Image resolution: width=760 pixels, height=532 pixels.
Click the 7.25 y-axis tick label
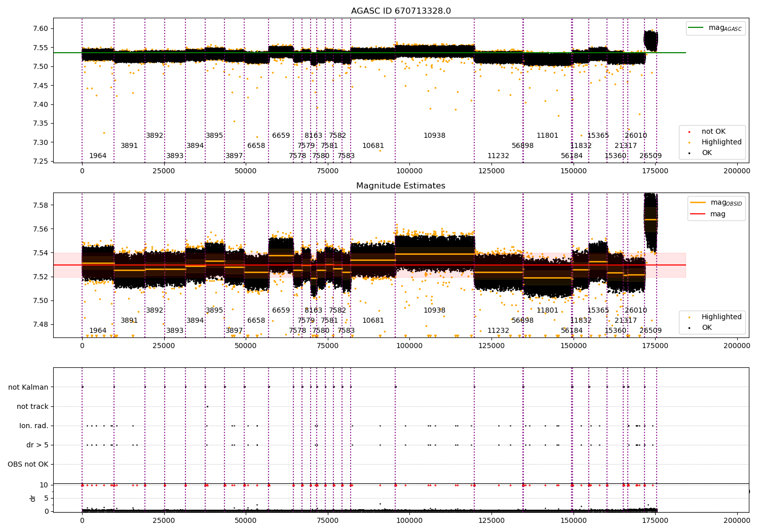coord(41,162)
